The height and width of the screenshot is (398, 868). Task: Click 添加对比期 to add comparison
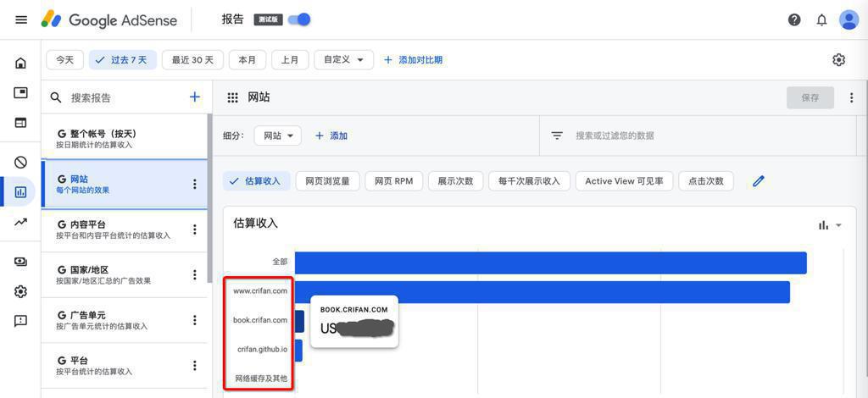(413, 59)
